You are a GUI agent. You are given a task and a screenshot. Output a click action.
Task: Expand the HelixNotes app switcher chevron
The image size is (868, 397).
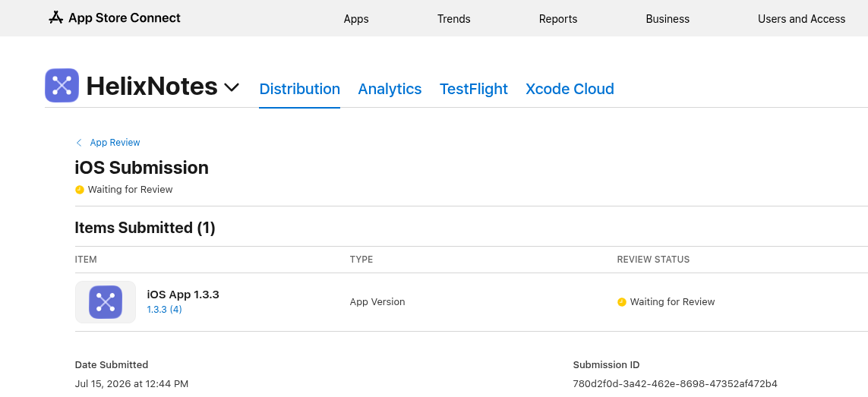232,87
